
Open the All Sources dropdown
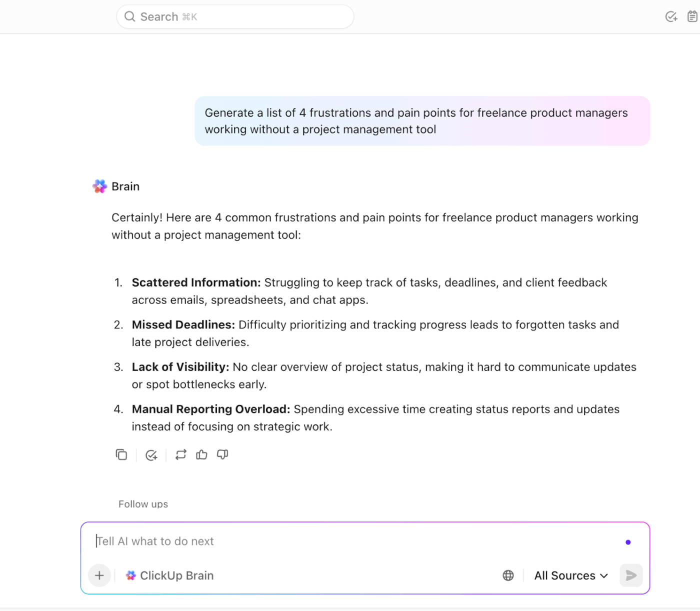(x=571, y=575)
